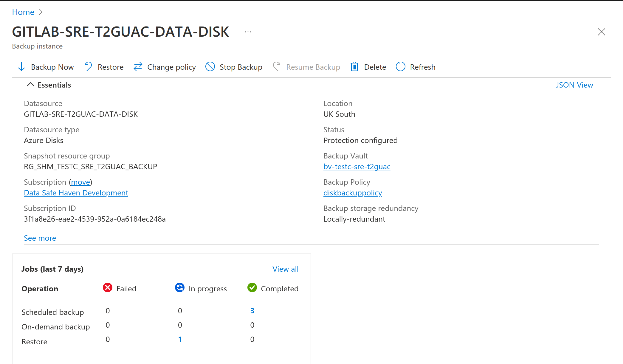
Task: Open JSON View
Action: click(x=574, y=85)
